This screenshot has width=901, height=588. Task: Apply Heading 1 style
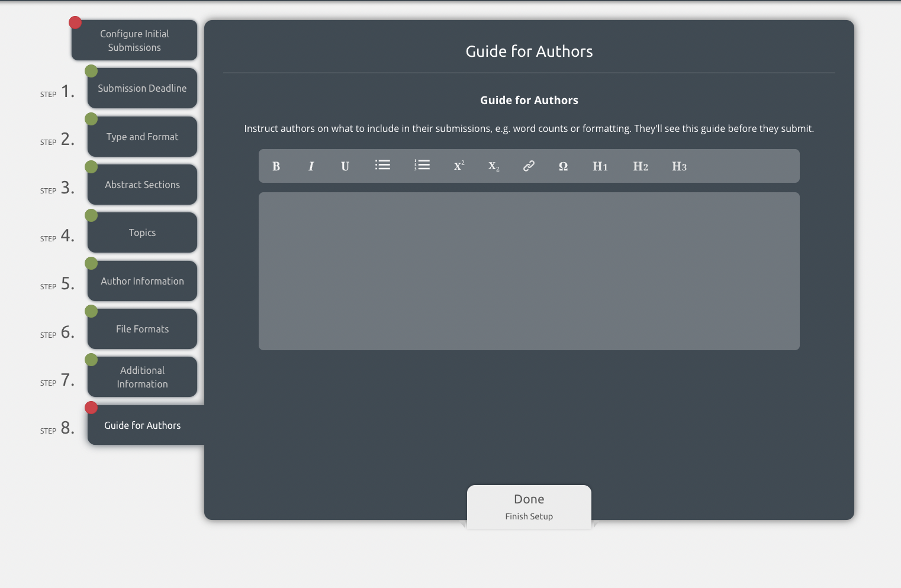(x=600, y=166)
